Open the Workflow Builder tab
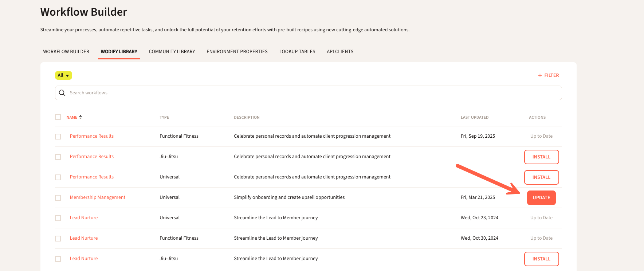 66,52
